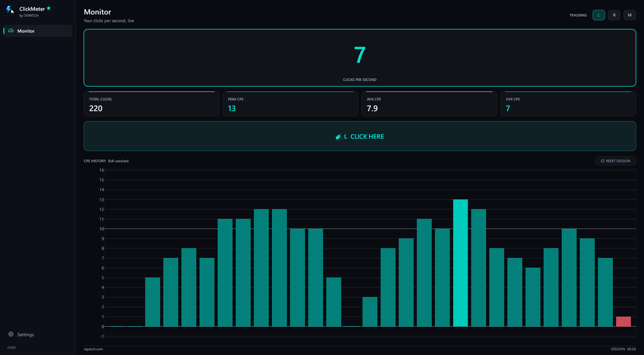
Task: Open the Monitor sidebar item
Action: click(38, 31)
